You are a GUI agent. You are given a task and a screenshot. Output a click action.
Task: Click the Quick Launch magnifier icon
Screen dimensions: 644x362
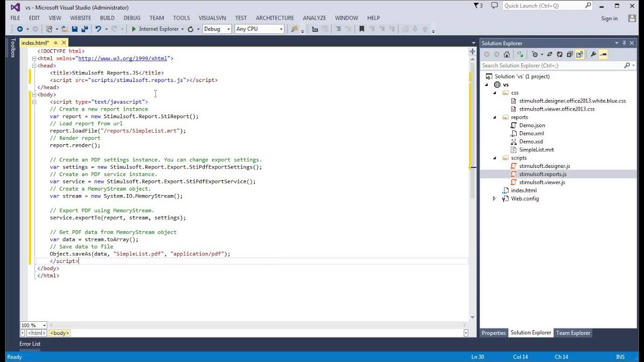click(588, 6)
